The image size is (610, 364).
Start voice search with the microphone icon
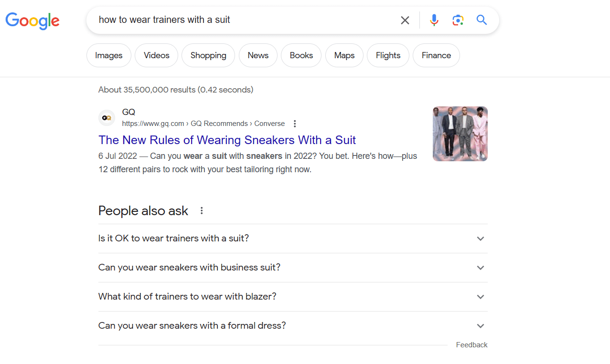tap(434, 20)
